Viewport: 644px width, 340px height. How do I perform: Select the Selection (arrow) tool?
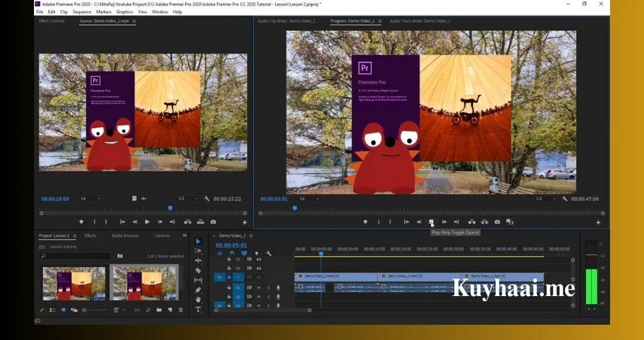tap(198, 242)
